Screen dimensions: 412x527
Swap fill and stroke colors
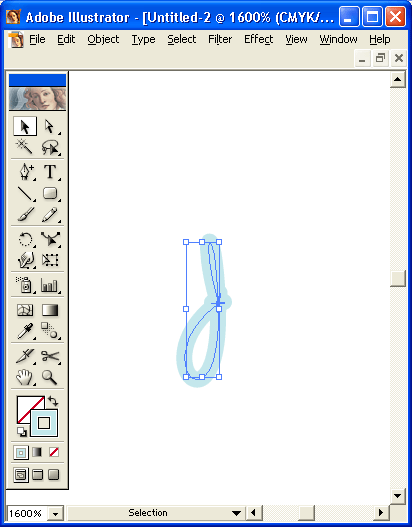(x=53, y=401)
